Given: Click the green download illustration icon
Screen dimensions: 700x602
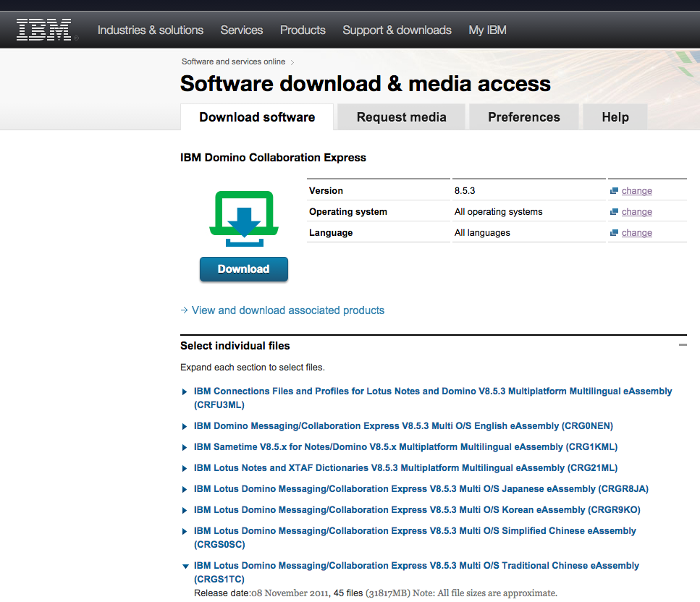Looking at the screenshot, I should (x=244, y=219).
